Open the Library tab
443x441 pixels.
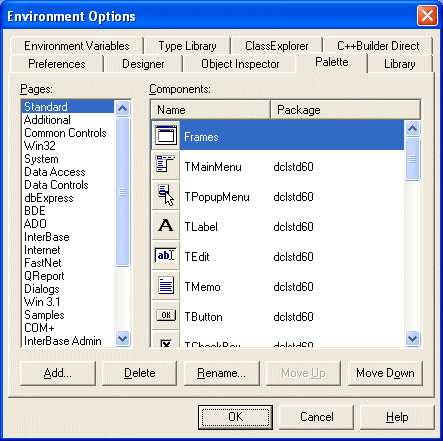[400, 64]
